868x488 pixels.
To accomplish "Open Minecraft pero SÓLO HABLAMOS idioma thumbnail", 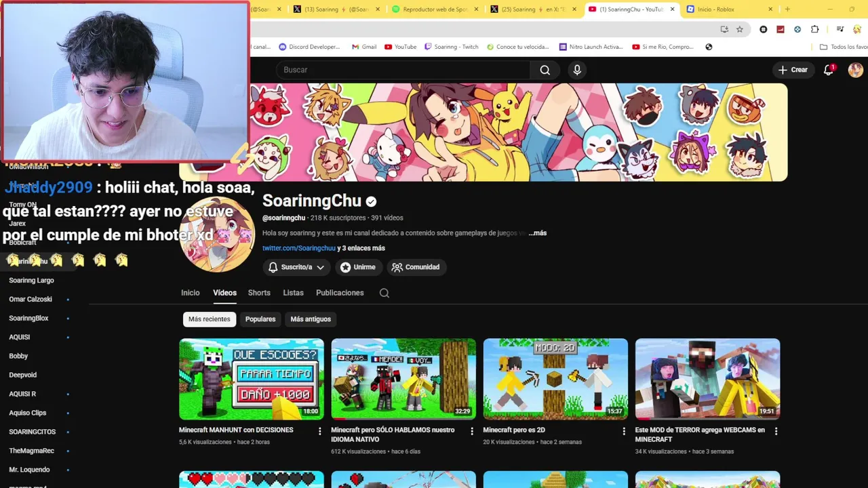I will 403,380.
